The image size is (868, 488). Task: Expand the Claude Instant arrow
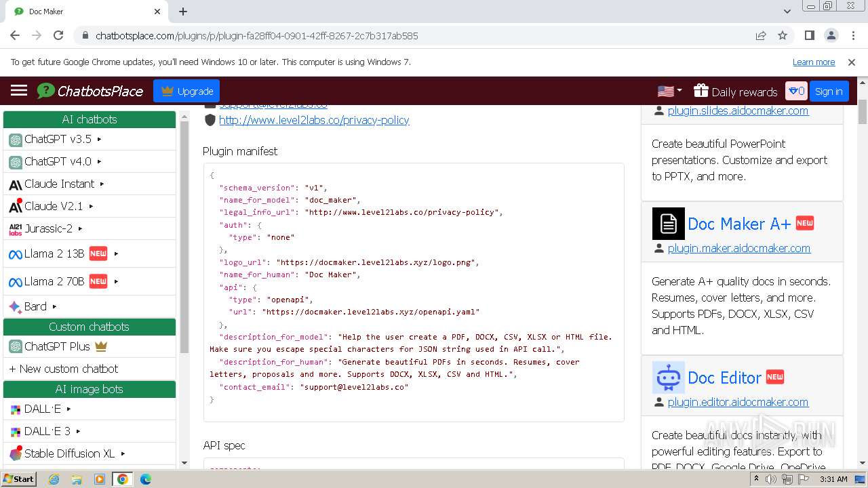tap(102, 184)
